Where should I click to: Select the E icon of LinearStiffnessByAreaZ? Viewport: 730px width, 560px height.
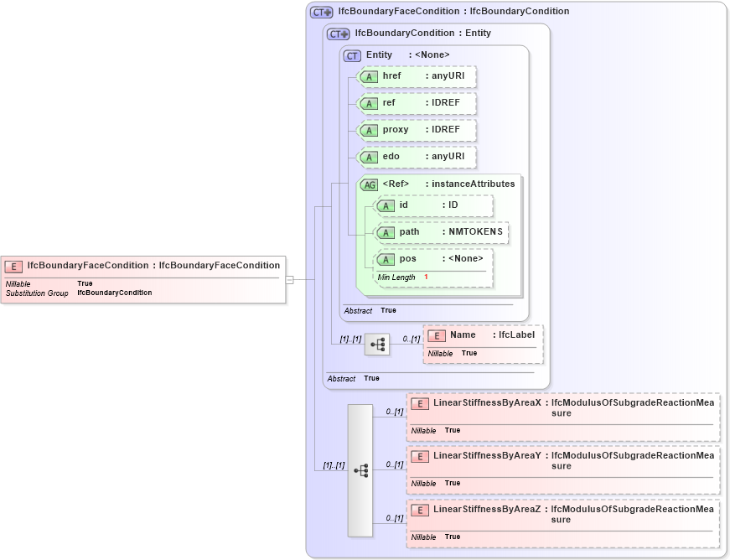coord(419,509)
